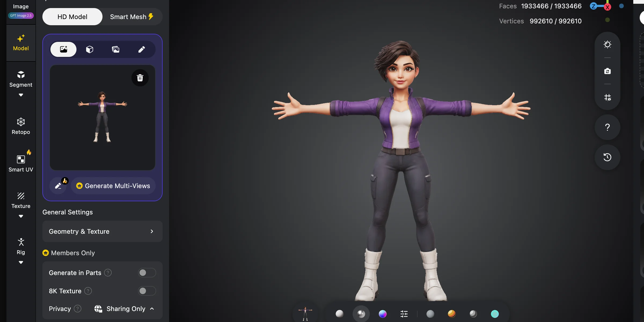
Task: Toggle Generate in Parts switch
Action: click(147, 273)
